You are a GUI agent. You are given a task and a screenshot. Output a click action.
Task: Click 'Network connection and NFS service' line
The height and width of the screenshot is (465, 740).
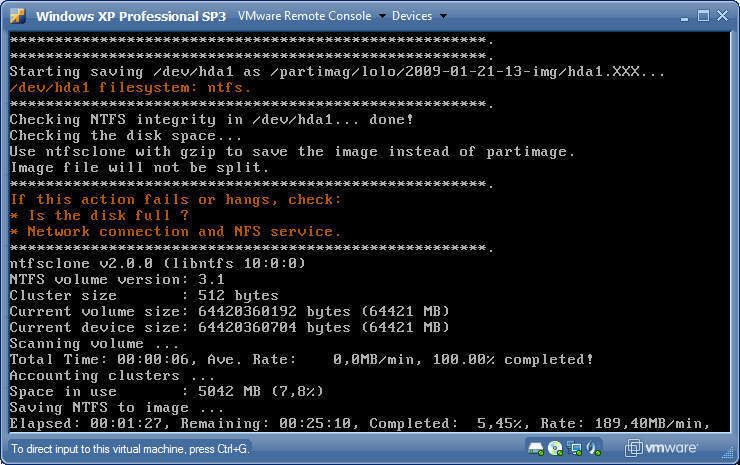[x=175, y=231]
